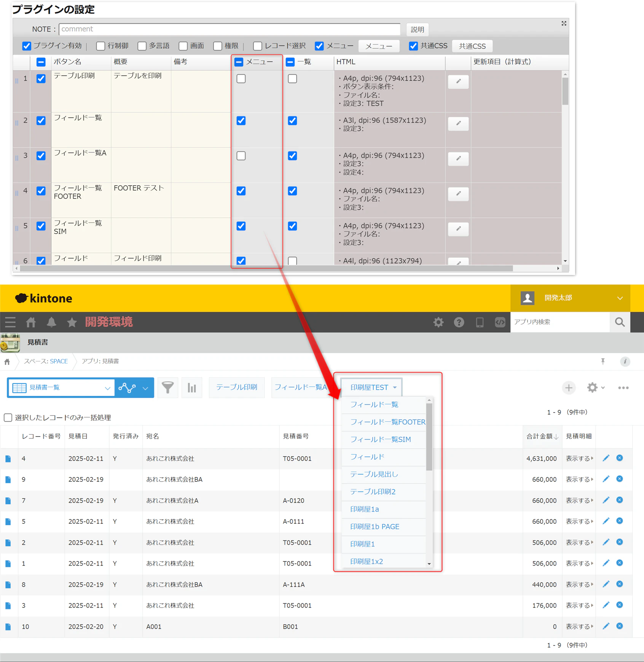
Task: Open the filter funnel icon
Action: pyautogui.click(x=167, y=388)
